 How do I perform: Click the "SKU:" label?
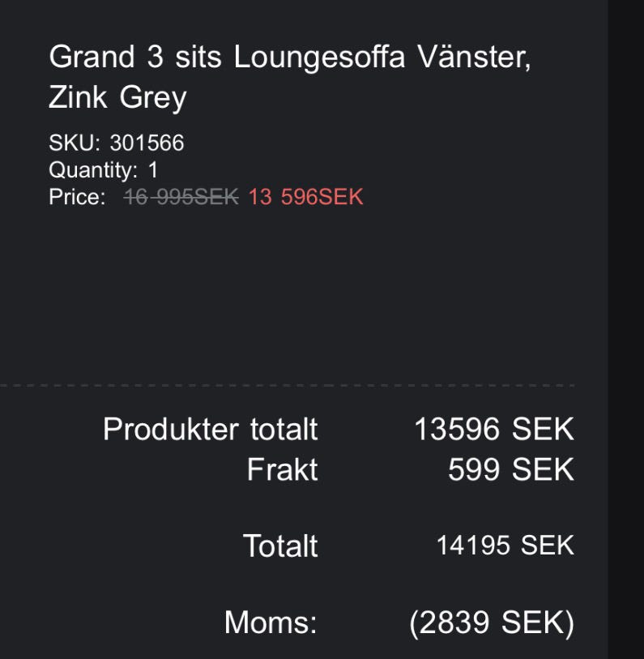[75, 143]
